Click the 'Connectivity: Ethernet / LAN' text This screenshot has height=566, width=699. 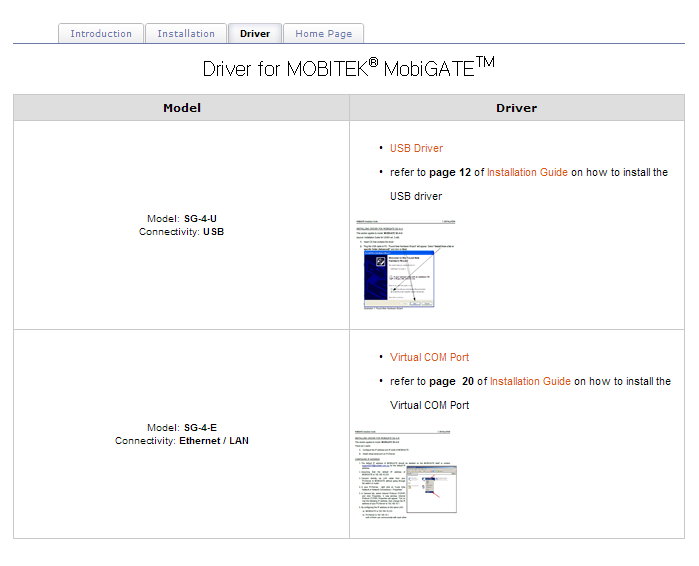[x=182, y=441]
